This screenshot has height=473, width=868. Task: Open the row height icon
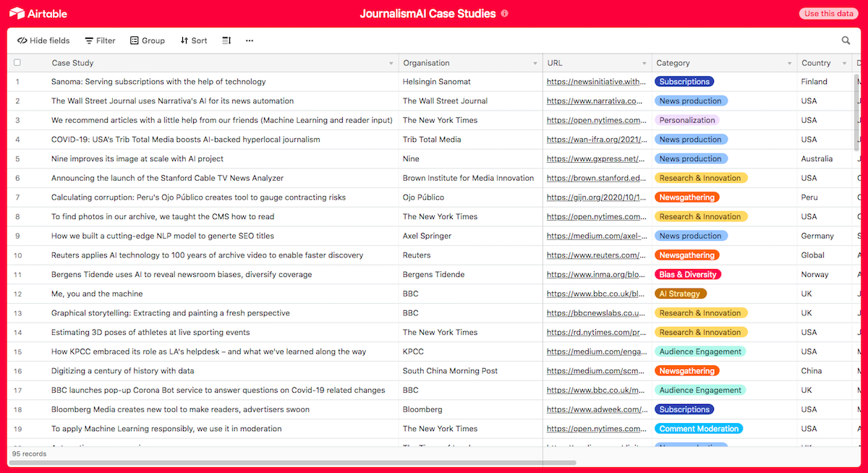pos(226,41)
